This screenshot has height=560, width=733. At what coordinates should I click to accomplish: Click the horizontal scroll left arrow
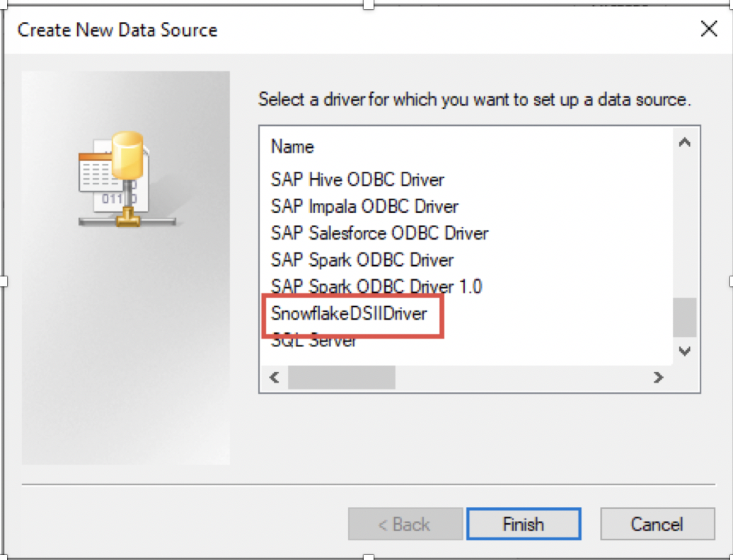(275, 377)
